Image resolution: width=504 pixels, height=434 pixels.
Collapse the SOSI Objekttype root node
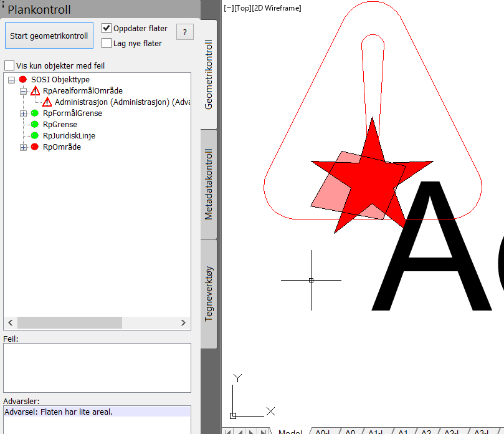[12, 80]
